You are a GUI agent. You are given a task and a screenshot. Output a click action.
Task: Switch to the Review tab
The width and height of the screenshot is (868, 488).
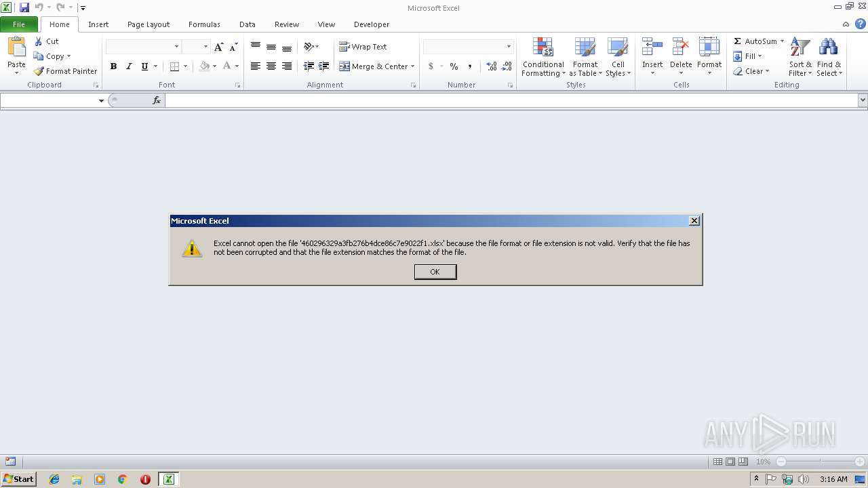coord(287,24)
